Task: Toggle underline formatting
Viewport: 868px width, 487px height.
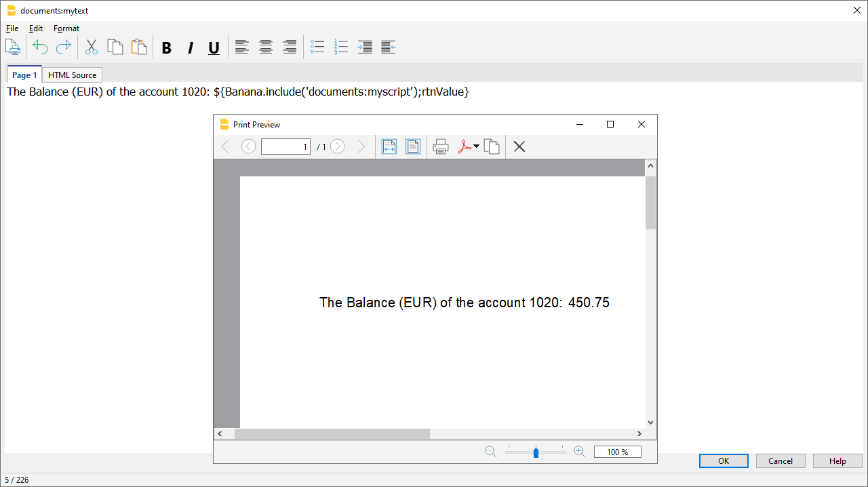Action: tap(214, 47)
